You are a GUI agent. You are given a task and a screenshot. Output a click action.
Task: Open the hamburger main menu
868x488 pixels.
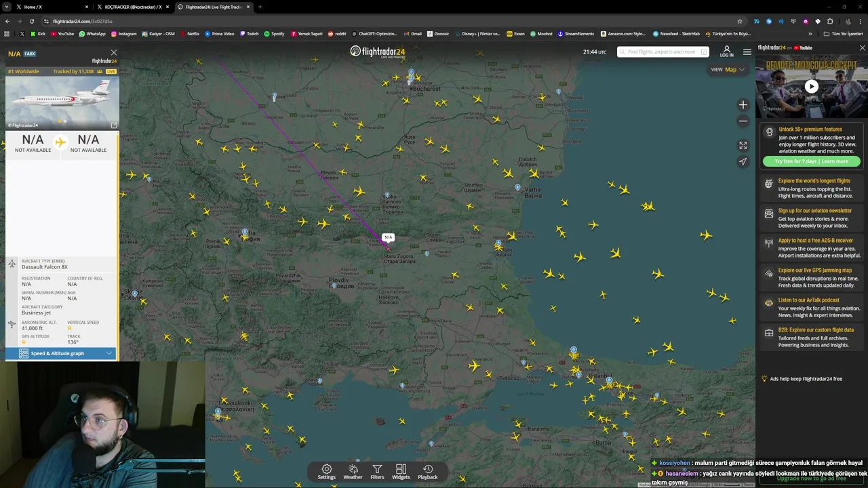pos(747,52)
